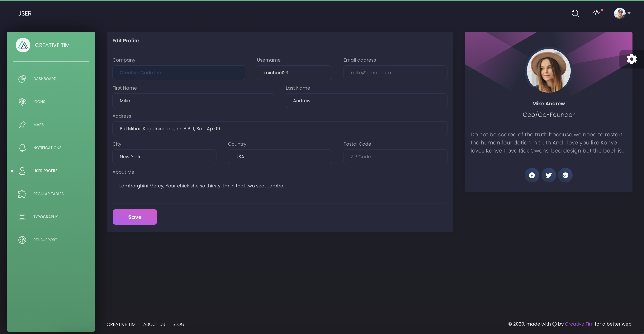Open Dashboard from the sidebar
This screenshot has height=334, width=644.
[45, 79]
